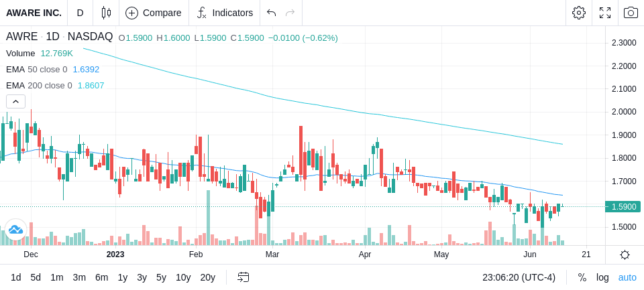Collapse the indicator legend chevron
Screen dimensions: 644x290
coord(15,101)
